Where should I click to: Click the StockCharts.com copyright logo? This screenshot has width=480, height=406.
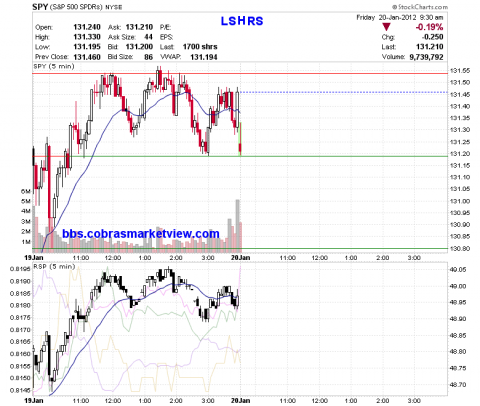point(420,7)
